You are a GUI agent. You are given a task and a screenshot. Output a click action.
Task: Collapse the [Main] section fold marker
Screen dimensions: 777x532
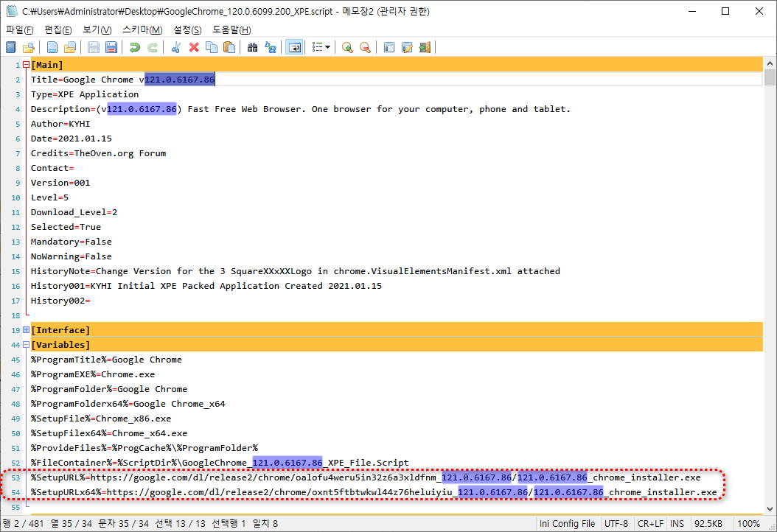(27, 65)
